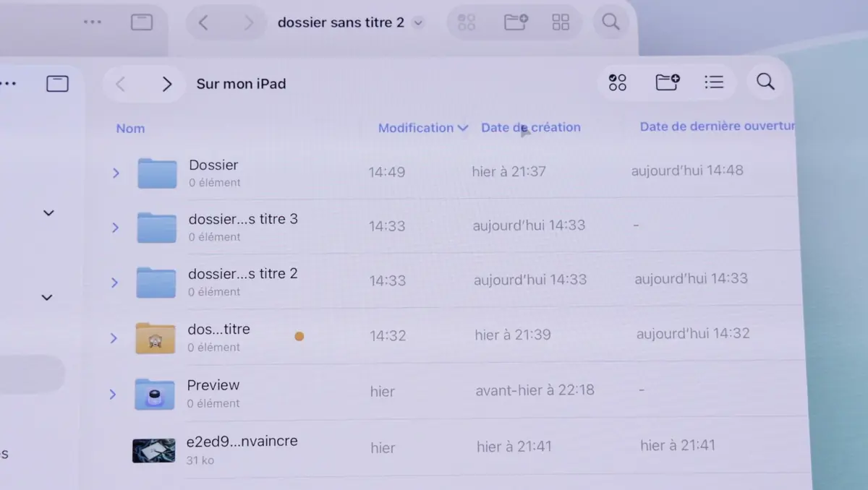
Task: Create a new folder with the toolbar icon
Action: [667, 82]
